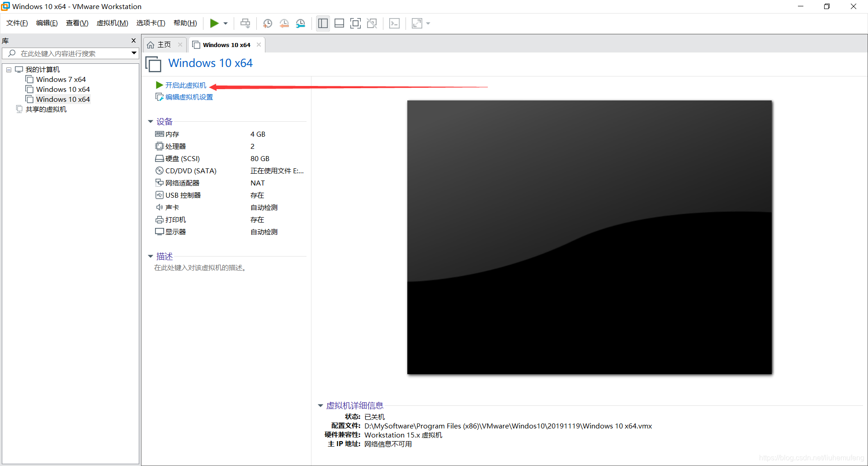
Task: Select 共享的虚拟机 in library tree
Action: [x=46, y=109]
